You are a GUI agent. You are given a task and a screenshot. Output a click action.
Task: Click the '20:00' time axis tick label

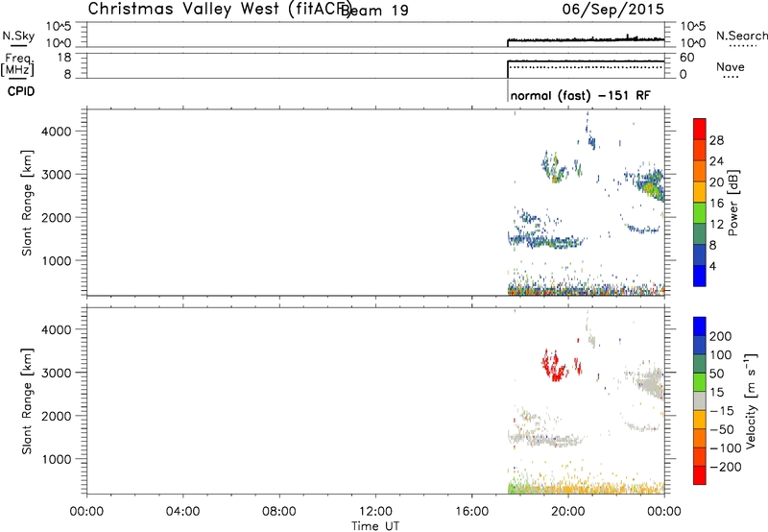568,512
